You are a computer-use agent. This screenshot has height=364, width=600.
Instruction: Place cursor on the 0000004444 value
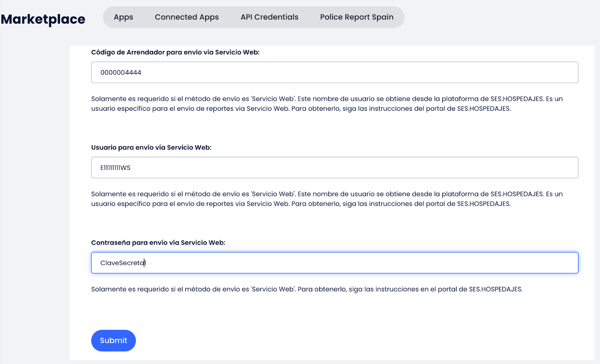pos(121,73)
